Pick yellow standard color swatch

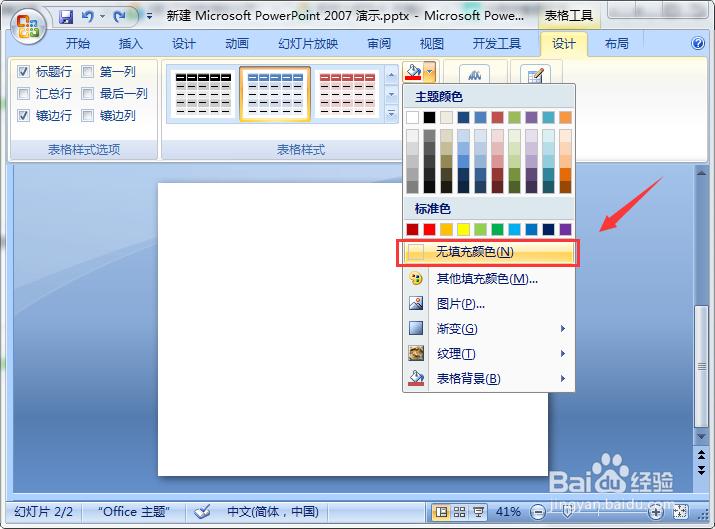point(463,229)
